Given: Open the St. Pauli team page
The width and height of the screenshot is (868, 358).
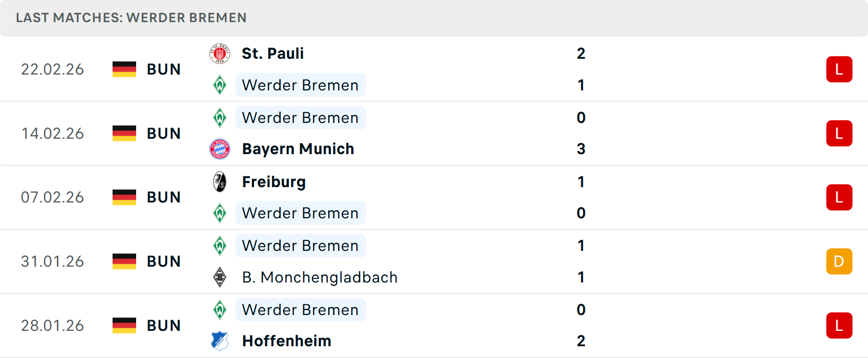Looking at the screenshot, I should pos(273,53).
